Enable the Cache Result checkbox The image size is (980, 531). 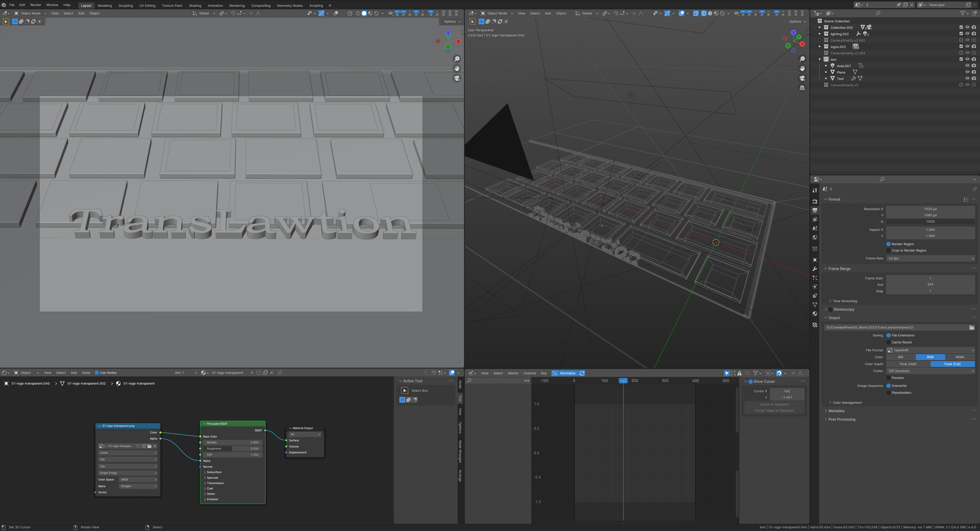[x=889, y=342]
